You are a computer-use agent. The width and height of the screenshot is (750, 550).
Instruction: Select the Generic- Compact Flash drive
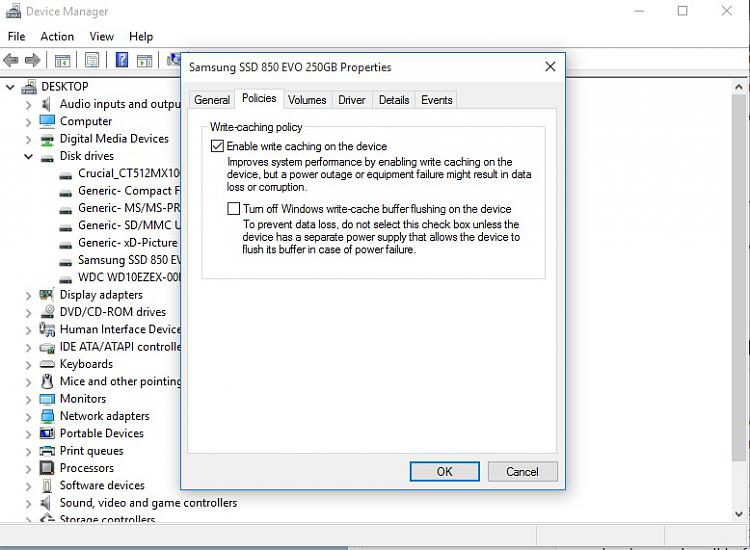(129, 191)
